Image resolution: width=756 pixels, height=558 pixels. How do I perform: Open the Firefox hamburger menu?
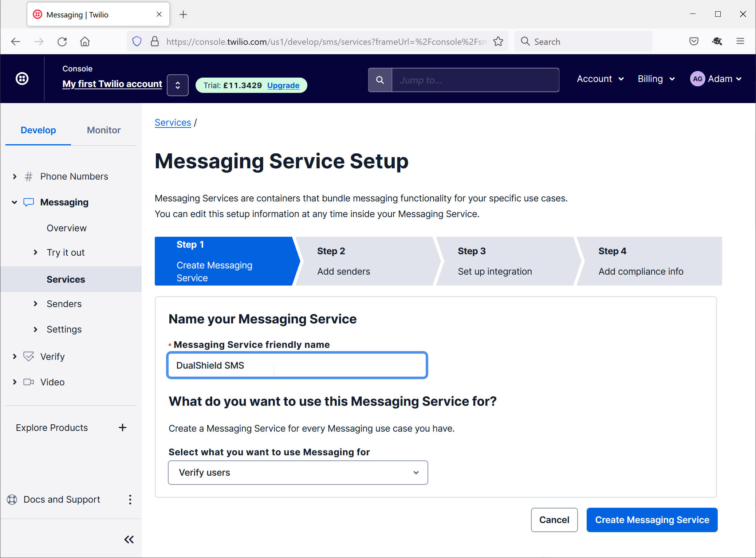pos(740,42)
